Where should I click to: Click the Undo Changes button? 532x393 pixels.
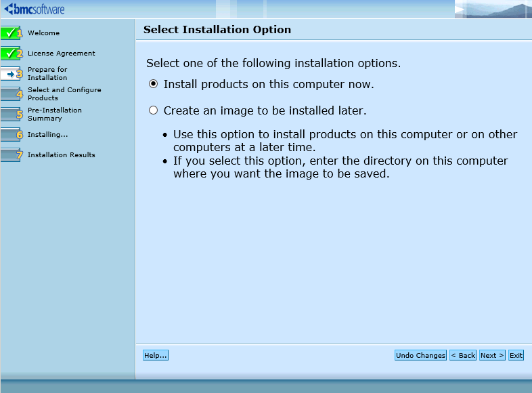coord(420,355)
